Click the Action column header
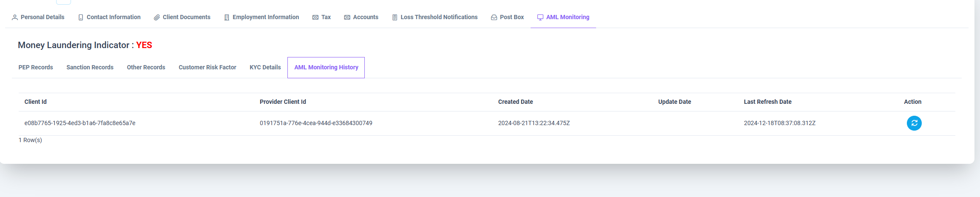The height and width of the screenshot is (197, 980). click(x=912, y=102)
